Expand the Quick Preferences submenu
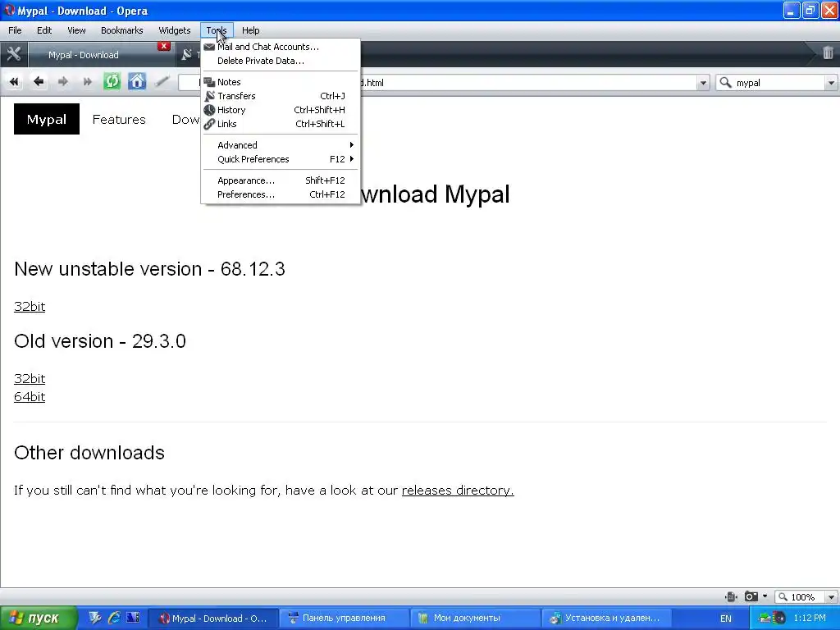This screenshot has width=840, height=630. (280, 159)
